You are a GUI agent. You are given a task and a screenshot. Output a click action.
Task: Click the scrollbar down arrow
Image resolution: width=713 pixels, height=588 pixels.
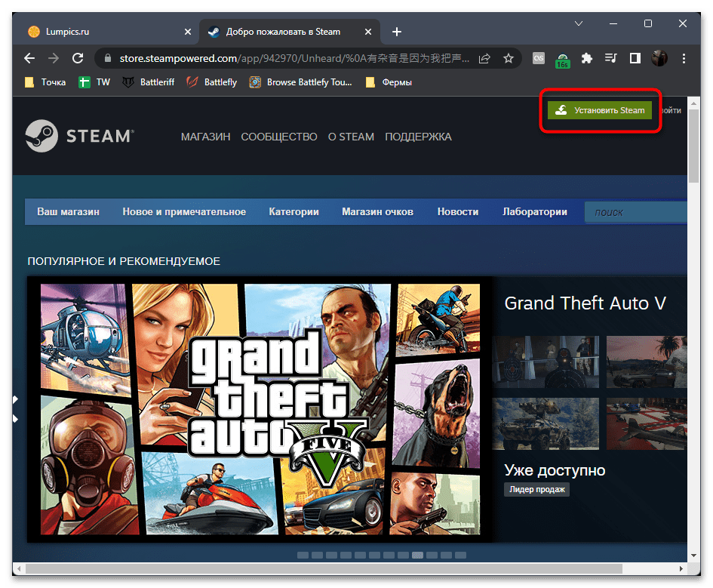point(693,556)
